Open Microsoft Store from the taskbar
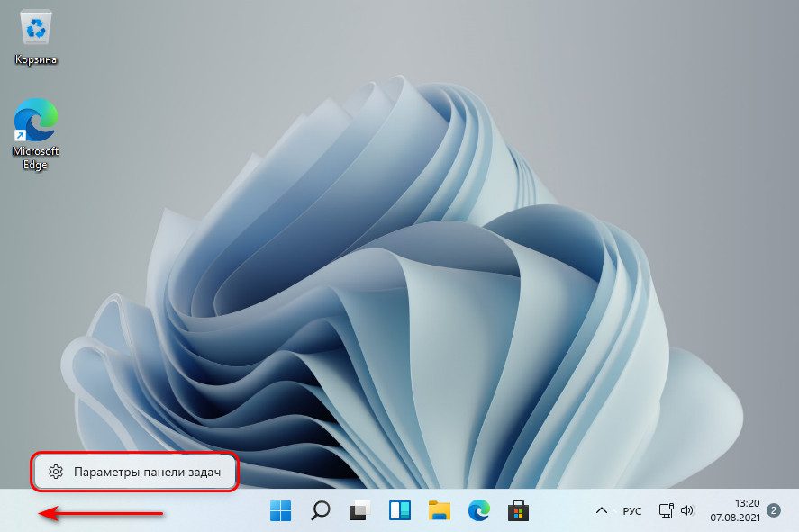 pyautogui.click(x=518, y=510)
